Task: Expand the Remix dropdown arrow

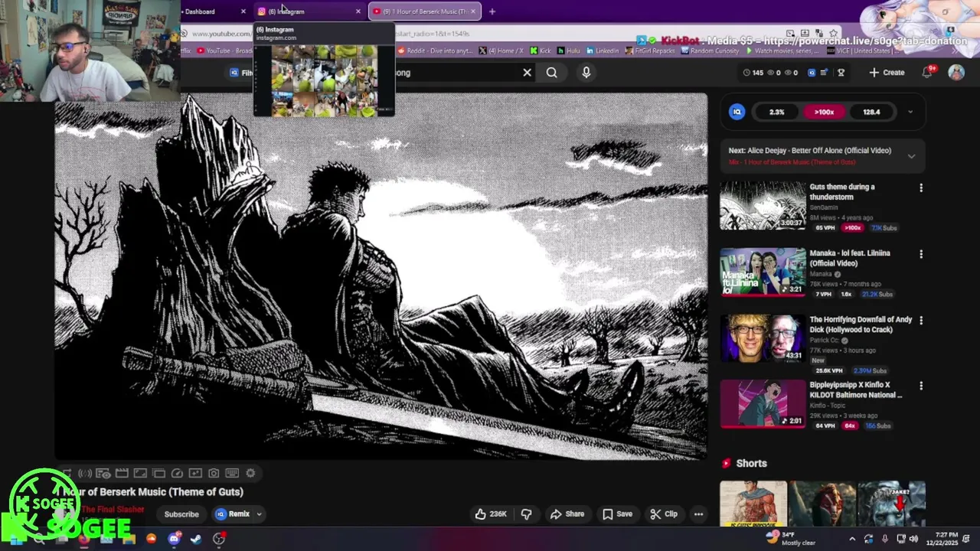Action: pos(260,514)
